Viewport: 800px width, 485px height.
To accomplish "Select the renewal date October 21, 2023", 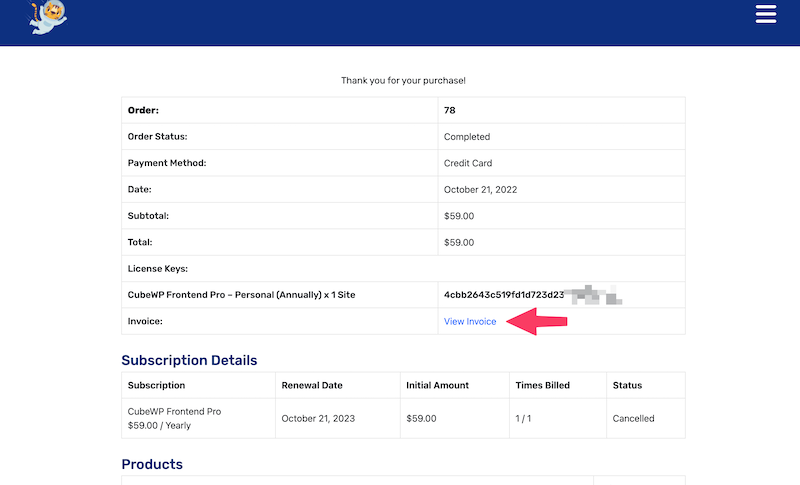I will 318,418.
